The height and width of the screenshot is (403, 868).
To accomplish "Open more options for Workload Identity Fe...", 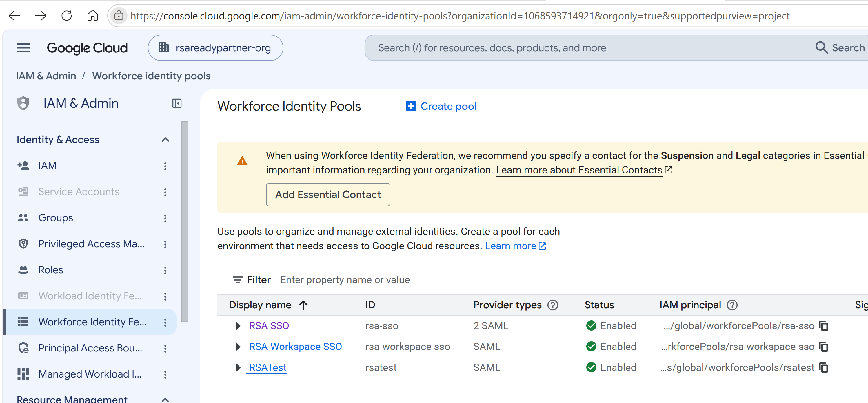I will (165, 296).
